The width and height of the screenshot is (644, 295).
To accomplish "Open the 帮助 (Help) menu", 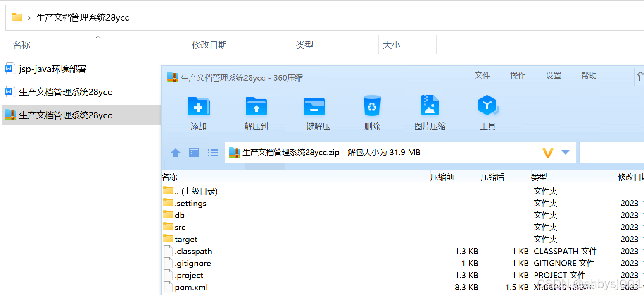I will (589, 75).
